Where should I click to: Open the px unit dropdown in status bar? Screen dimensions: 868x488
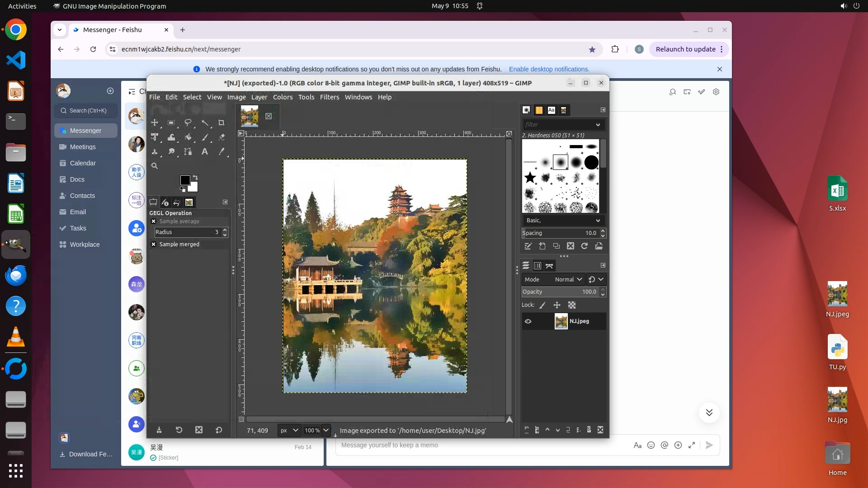tap(289, 431)
